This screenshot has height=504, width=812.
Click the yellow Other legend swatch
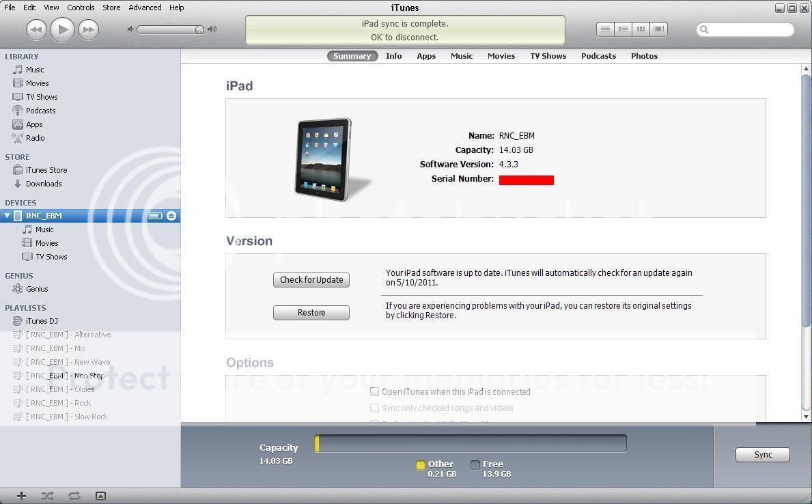421,464
